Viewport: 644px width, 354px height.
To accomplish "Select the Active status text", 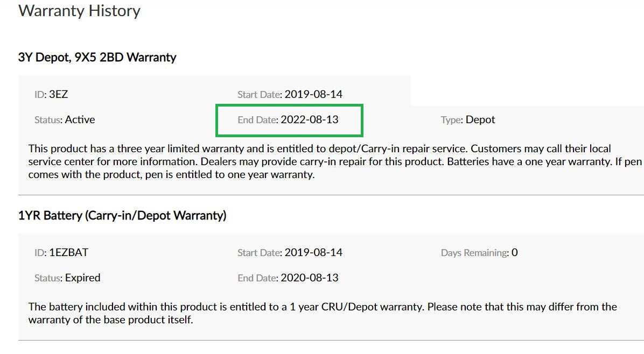I will click(x=80, y=120).
